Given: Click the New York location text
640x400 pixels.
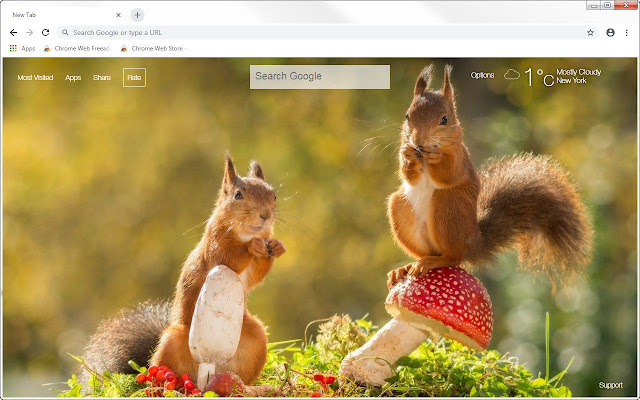Looking at the screenshot, I should pos(571,81).
